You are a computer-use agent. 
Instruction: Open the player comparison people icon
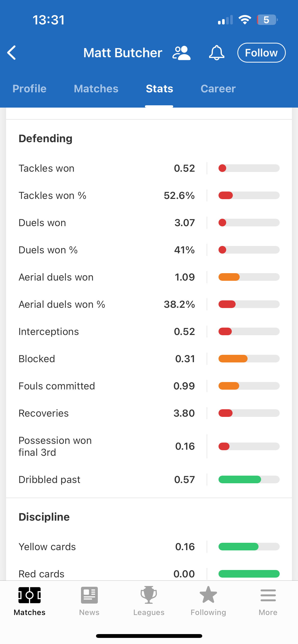[x=181, y=53]
